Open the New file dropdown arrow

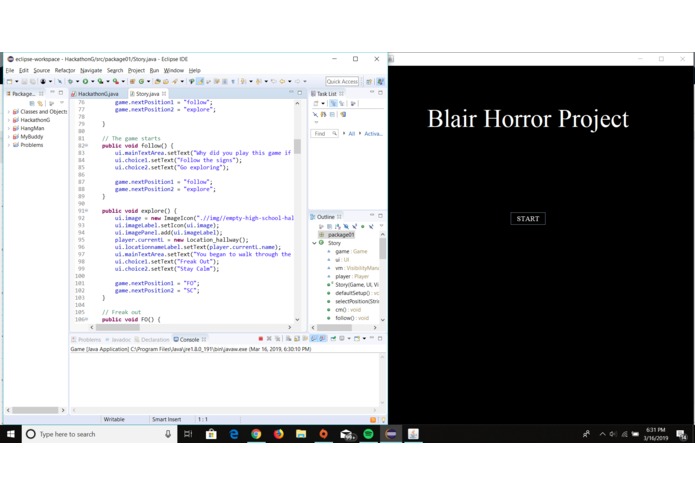tap(17, 82)
